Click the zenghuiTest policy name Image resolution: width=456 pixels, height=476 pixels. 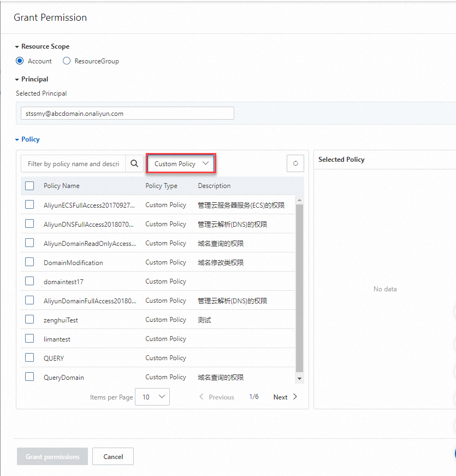[61, 320]
